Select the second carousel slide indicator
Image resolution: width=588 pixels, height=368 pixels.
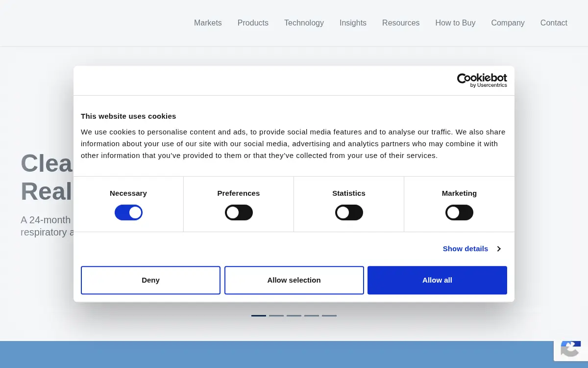click(x=276, y=315)
